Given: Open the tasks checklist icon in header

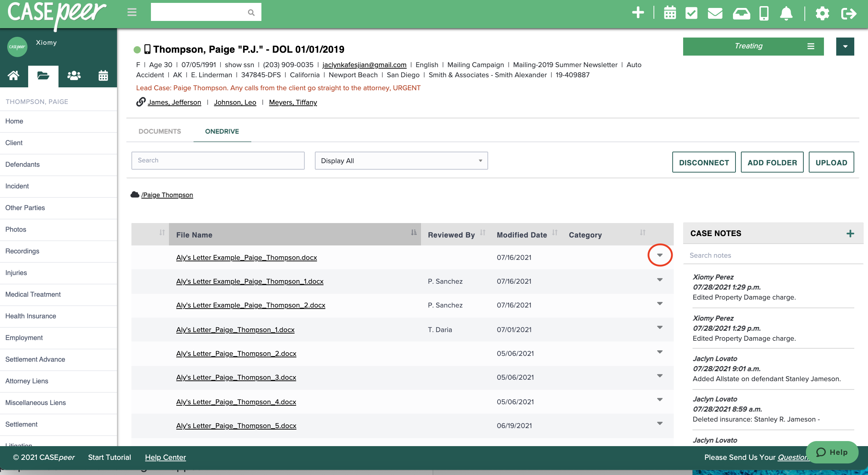Looking at the screenshot, I should click(x=692, y=13).
